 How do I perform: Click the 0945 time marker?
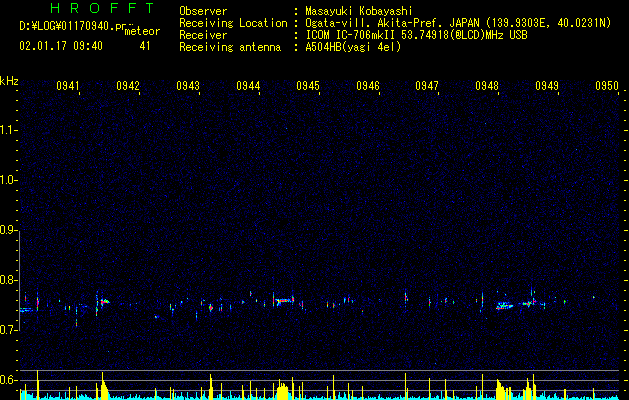pos(308,86)
